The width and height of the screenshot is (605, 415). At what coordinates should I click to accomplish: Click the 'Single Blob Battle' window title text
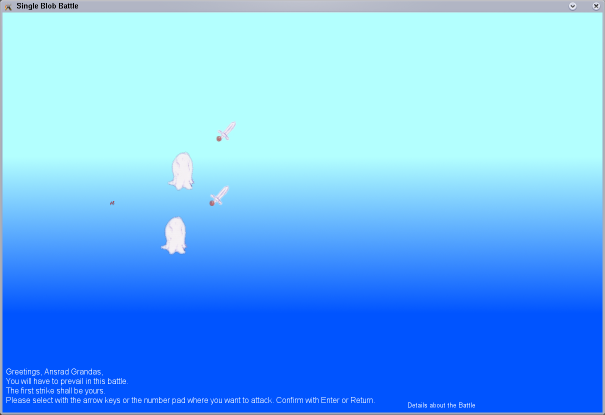point(48,6)
